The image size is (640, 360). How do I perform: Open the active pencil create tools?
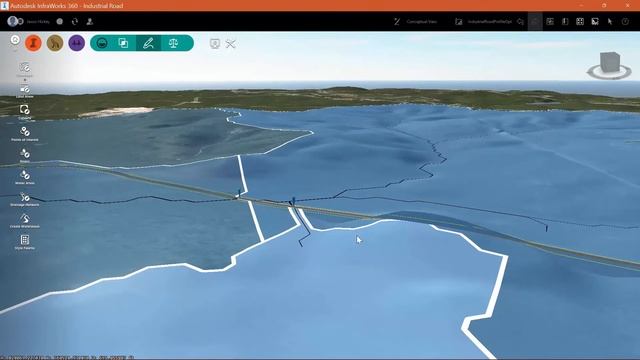pyautogui.click(x=148, y=43)
